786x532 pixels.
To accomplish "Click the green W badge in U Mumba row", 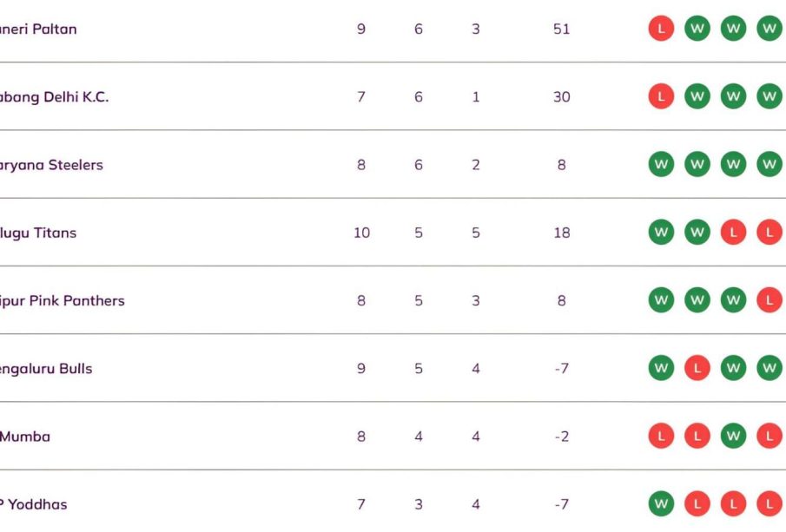I will [x=733, y=436].
